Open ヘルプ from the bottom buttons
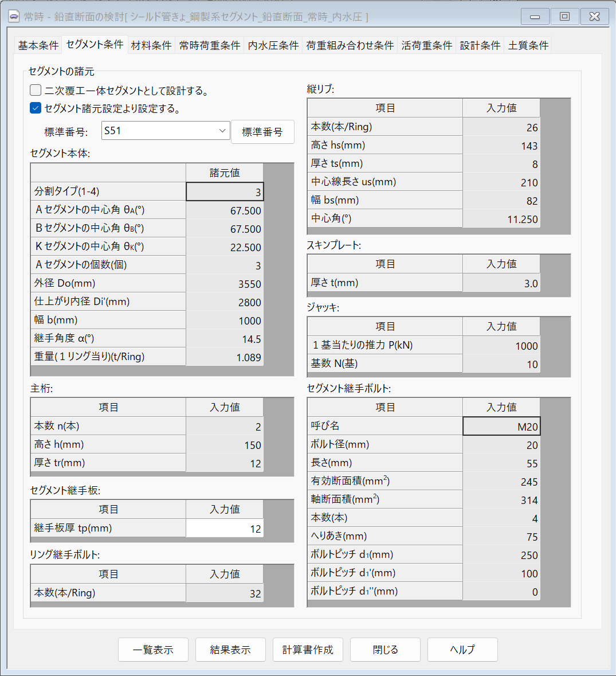The image size is (616, 676). click(x=462, y=650)
